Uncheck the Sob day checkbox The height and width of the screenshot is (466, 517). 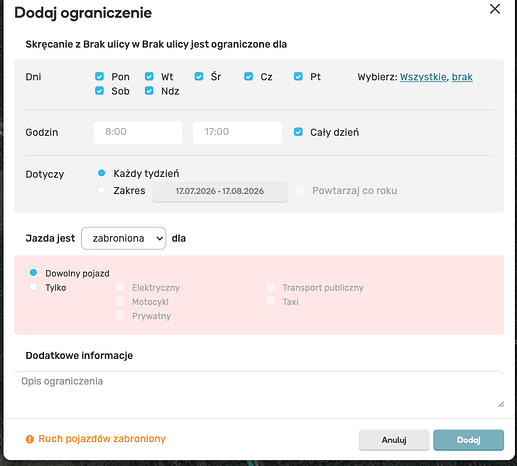pyautogui.click(x=99, y=91)
